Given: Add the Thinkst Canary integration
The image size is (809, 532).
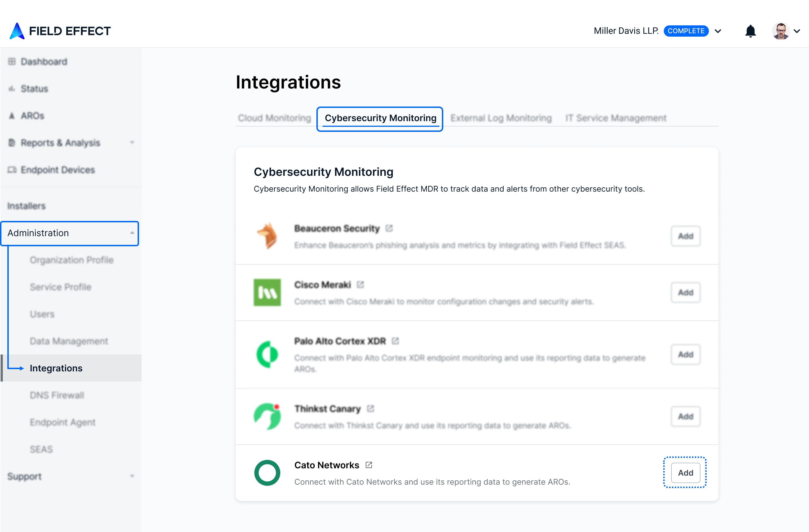Looking at the screenshot, I should coord(685,416).
